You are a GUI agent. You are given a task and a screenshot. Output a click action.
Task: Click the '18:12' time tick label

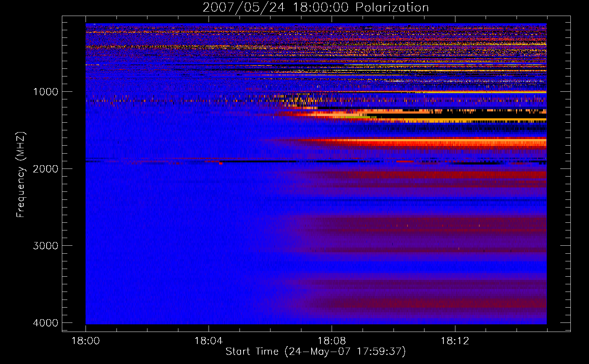(455, 341)
